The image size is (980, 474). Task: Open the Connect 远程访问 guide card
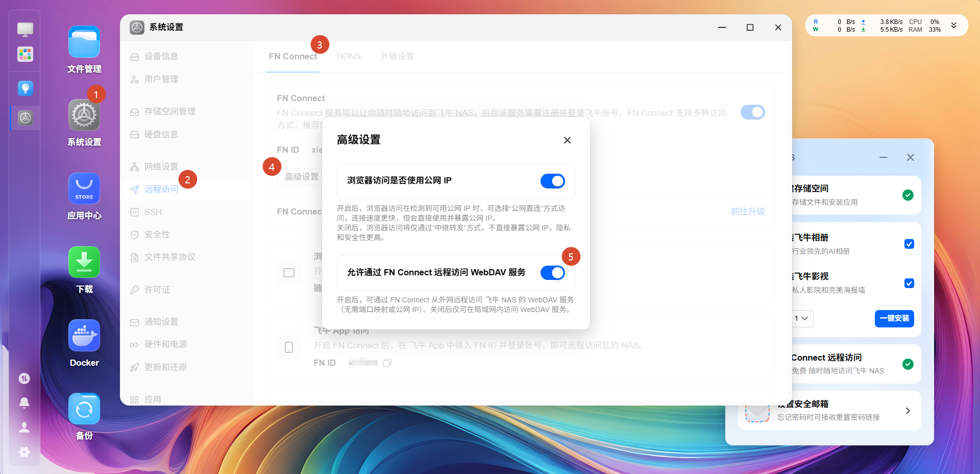(x=856, y=364)
